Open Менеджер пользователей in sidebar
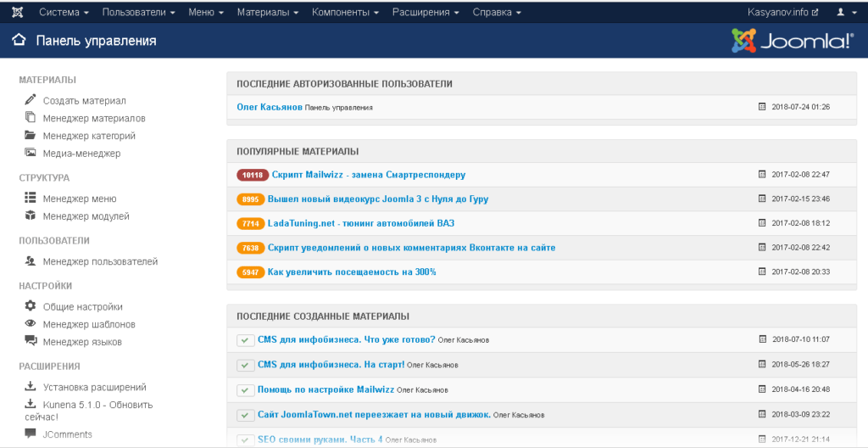 point(101,261)
